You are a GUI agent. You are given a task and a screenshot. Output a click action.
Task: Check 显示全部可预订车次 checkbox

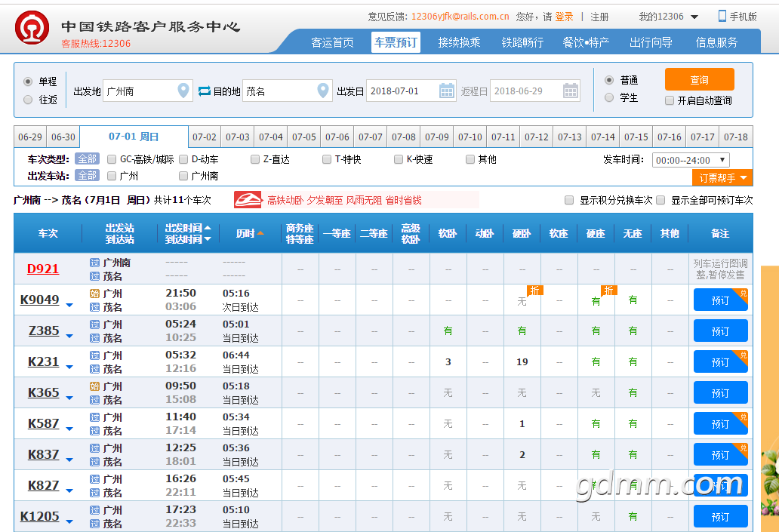tap(660, 200)
